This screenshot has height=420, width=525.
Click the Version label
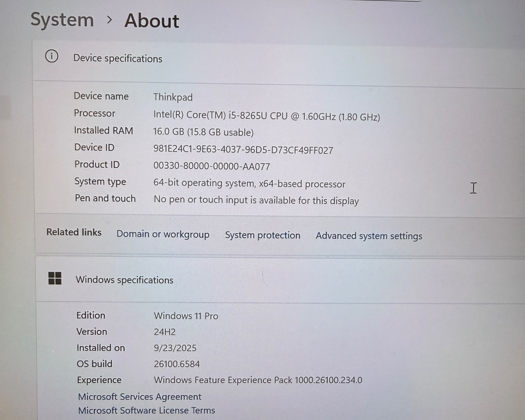pyautogui.click(x=92, y=332)
